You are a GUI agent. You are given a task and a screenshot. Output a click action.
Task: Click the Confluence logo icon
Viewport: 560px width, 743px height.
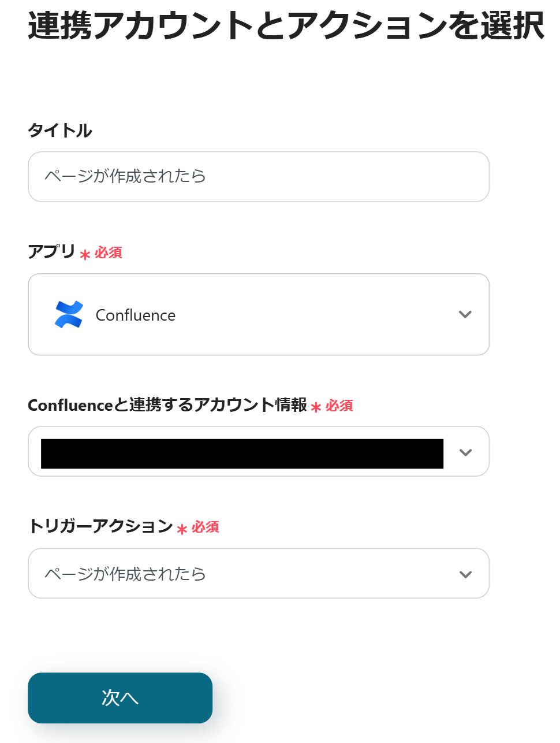(69, 314)
